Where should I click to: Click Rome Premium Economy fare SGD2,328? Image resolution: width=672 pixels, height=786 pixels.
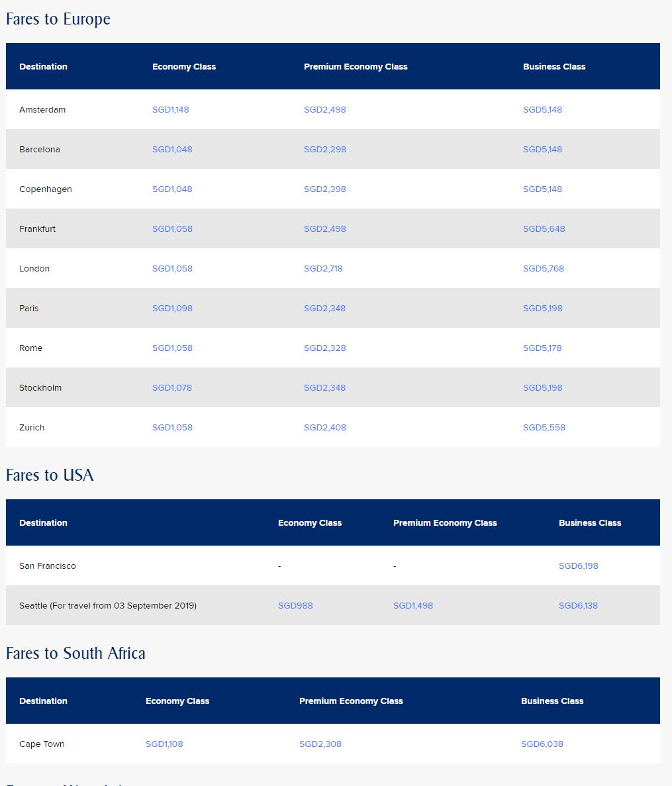(324, 348)
